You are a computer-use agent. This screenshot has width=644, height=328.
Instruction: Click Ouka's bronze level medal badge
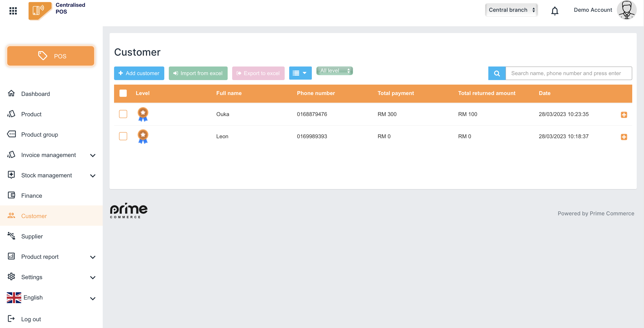pyautogui.click(x=143, y=114)
